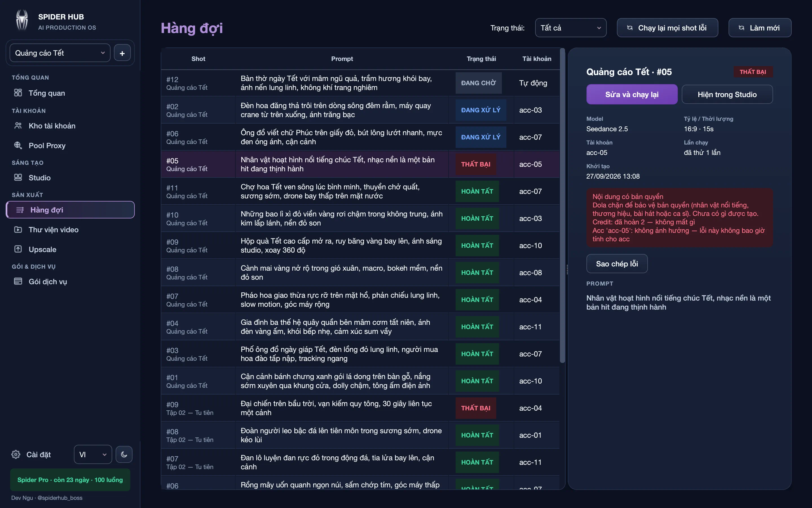Click shot #03 Quảng cáo Tết cell

click(x=198, y=354)
